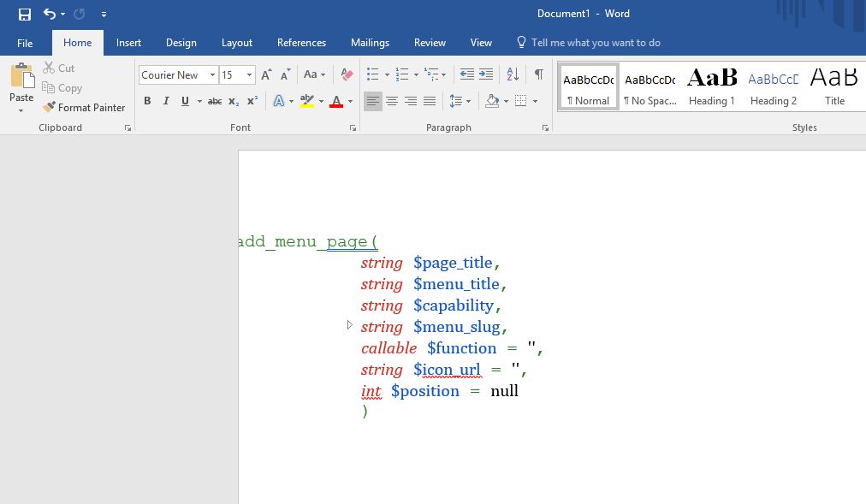This screenshot has height=504, width=866.
Task: Justify the text
Action: point(430,101)
